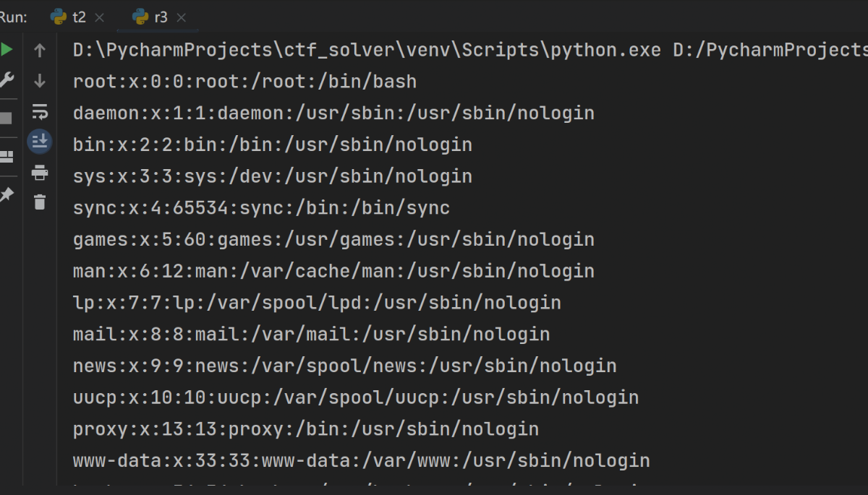Stop the running process
868x495 pixels.
click(7, 118)
